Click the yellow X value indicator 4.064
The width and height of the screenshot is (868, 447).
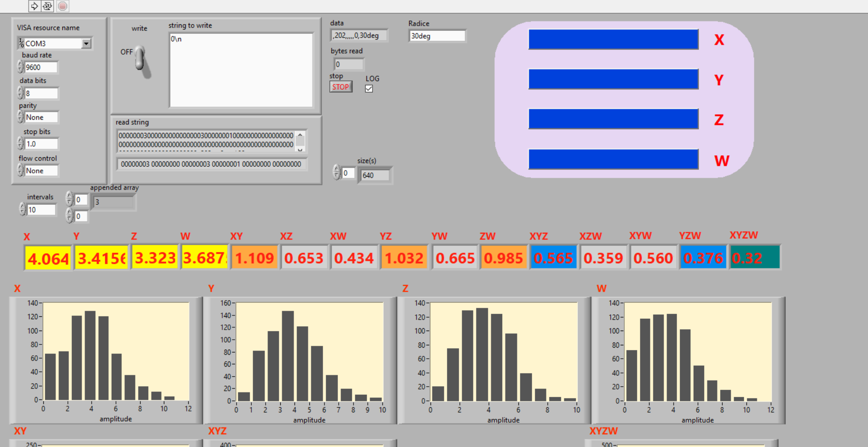click(x=48, y=258)
